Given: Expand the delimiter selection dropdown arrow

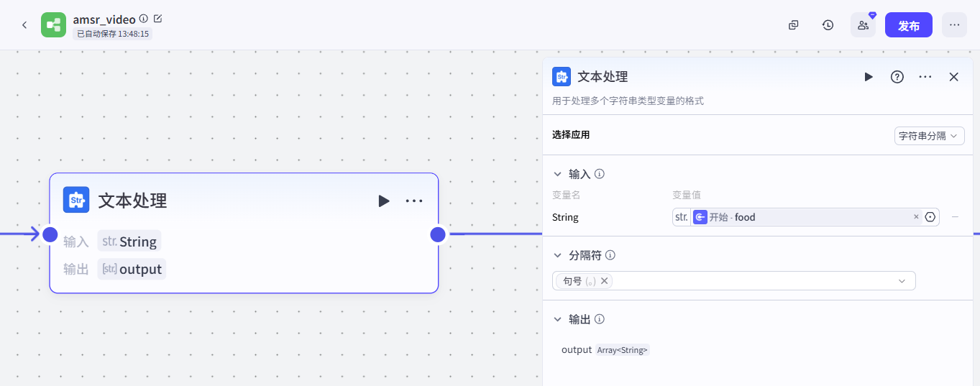Looking at the screenshot, I should click(902, 281).
